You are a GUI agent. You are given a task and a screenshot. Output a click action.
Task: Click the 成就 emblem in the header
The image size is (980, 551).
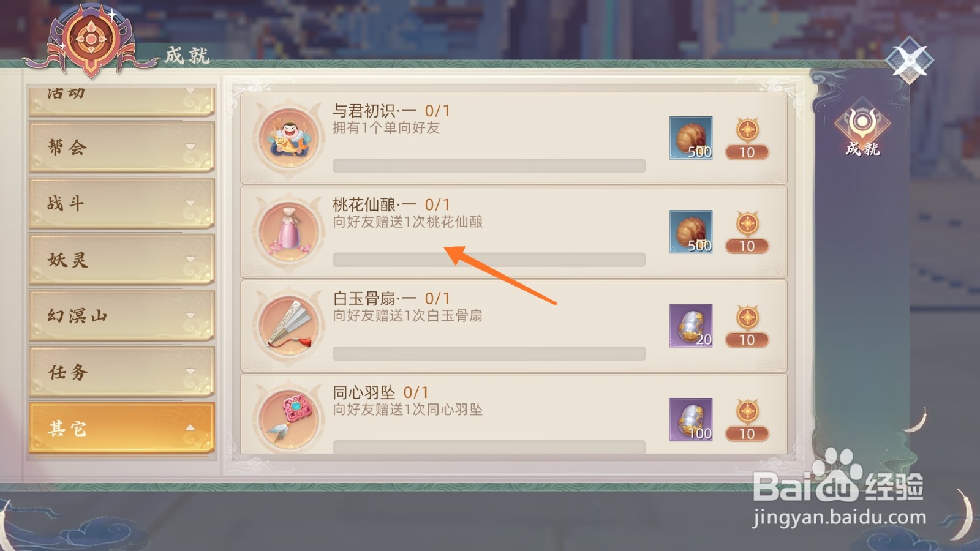91,40
